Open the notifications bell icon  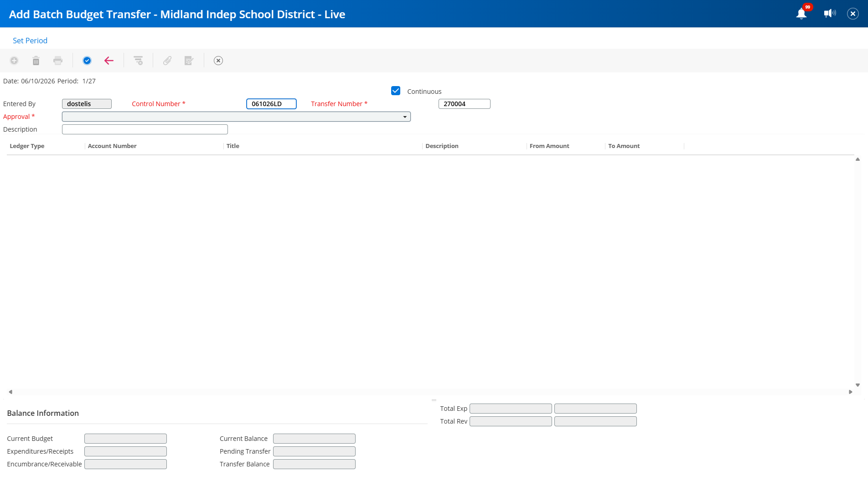pos(801,14)
